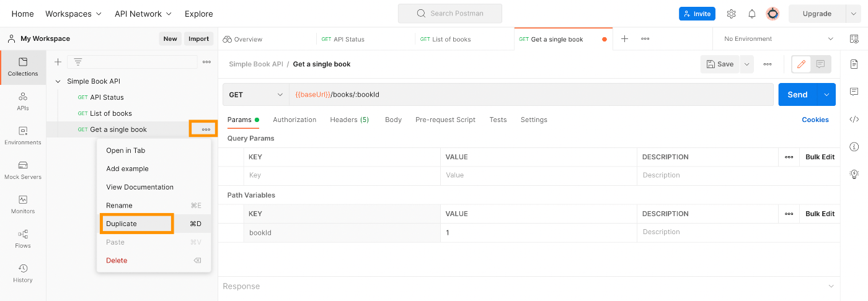The height and width of the screenshot is (301, 868).
Task: Open the request info icon in right sidebar
Action: tap(854, 147)
